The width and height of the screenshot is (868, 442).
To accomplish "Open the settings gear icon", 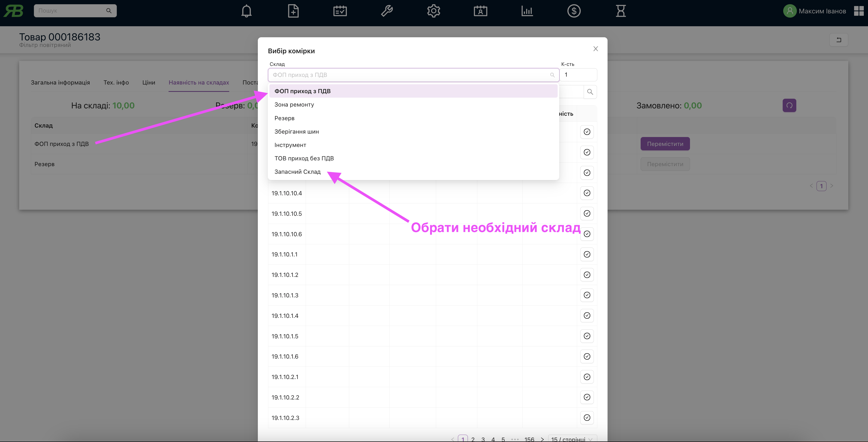I will coord(433,11).
